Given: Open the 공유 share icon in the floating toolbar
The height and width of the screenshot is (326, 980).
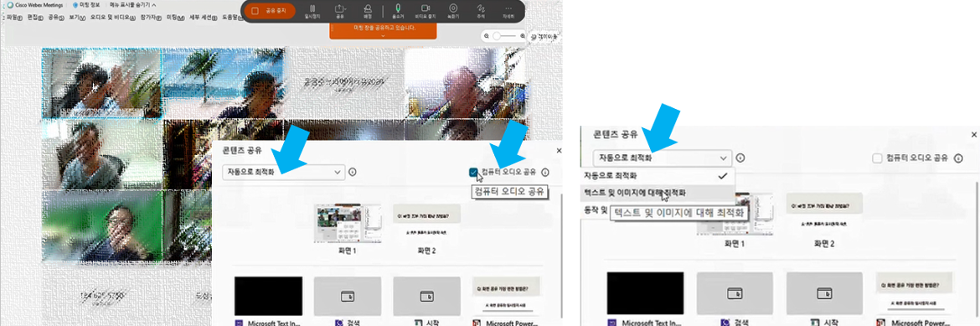Looking at the screenshot, I should [340, 11].
